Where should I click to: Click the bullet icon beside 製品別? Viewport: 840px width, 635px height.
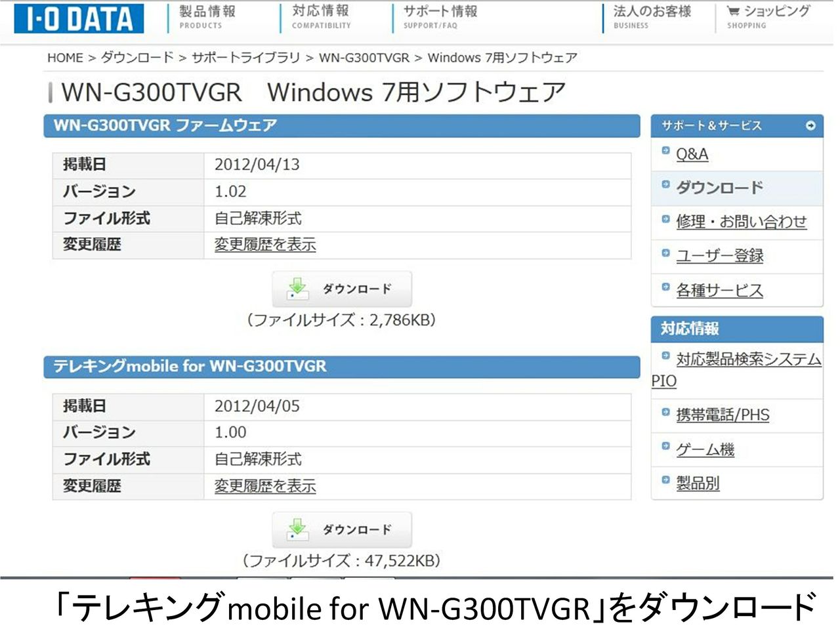pyautogui.click(x=665, y=480)
